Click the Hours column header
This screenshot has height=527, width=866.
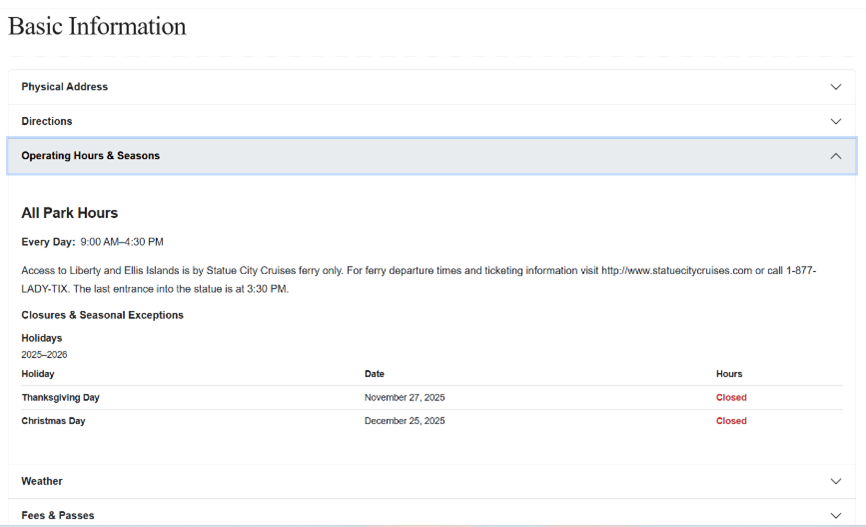coord(729,374)
